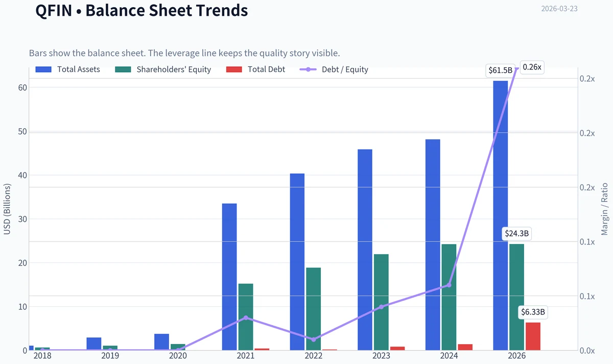
Task: Click the purple Debt / Equity legend line marker
Action: coord(309,69)
